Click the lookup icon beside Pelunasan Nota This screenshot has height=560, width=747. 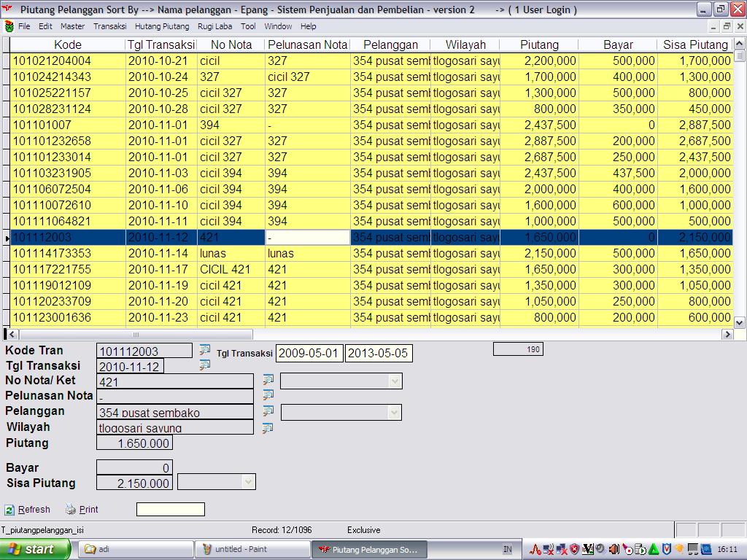[268, 395]
